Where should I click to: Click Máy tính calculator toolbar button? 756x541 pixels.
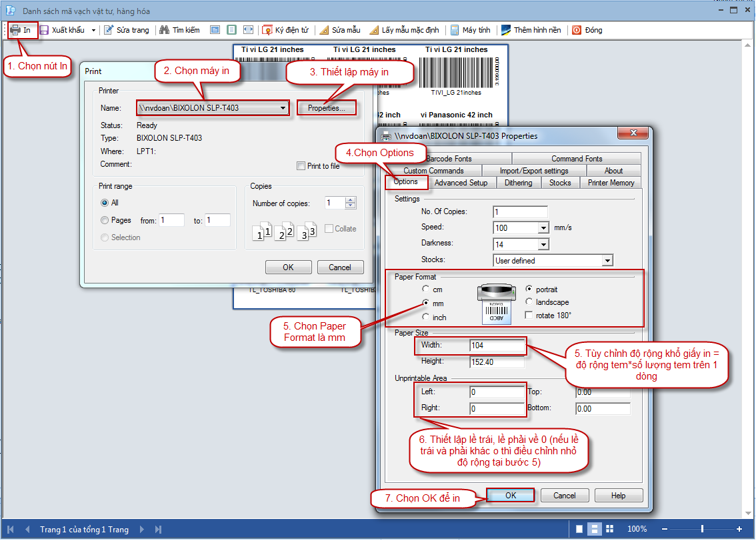pyautogui.click(x=470, y=30)
